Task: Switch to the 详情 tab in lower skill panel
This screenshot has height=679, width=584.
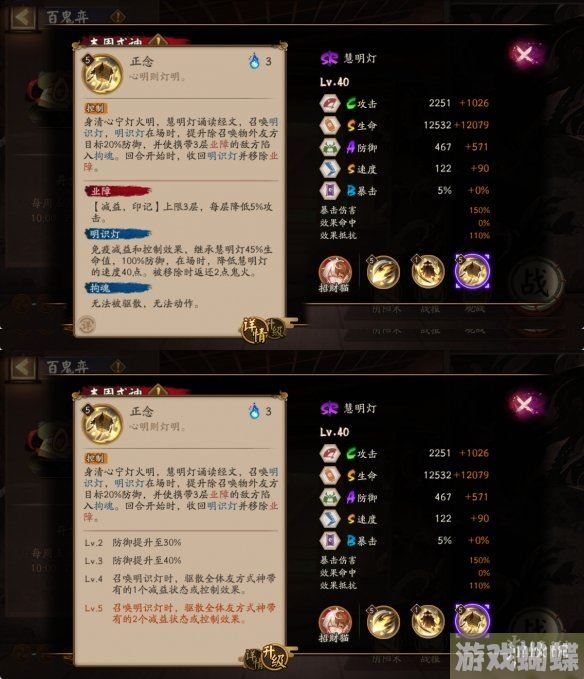Action: (252, 660)
